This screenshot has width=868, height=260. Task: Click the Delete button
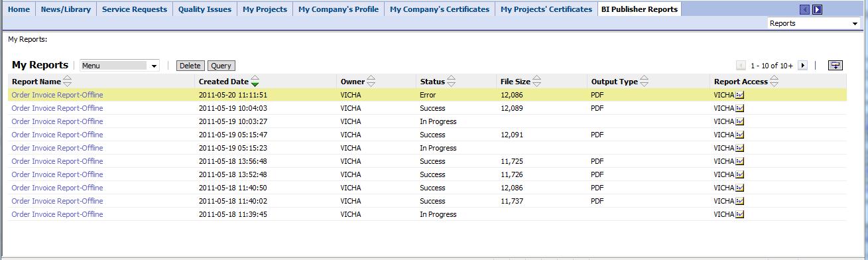(x=190, y=66)
